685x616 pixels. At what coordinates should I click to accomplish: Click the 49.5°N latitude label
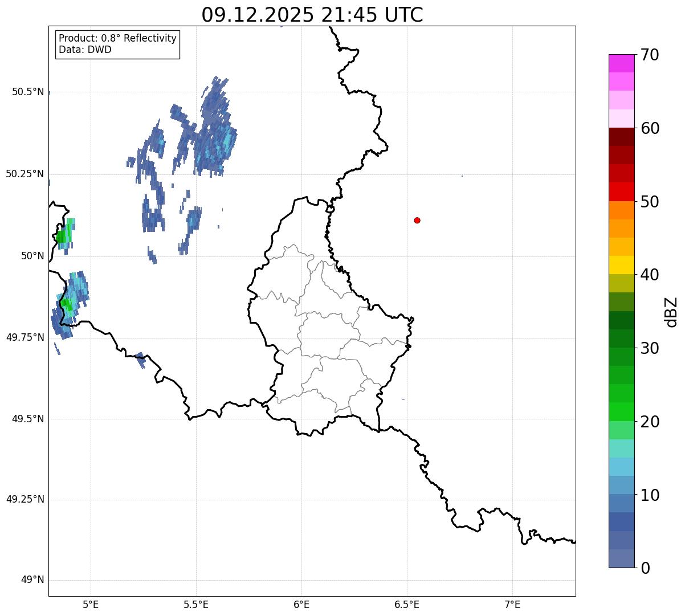pos(27,419)
